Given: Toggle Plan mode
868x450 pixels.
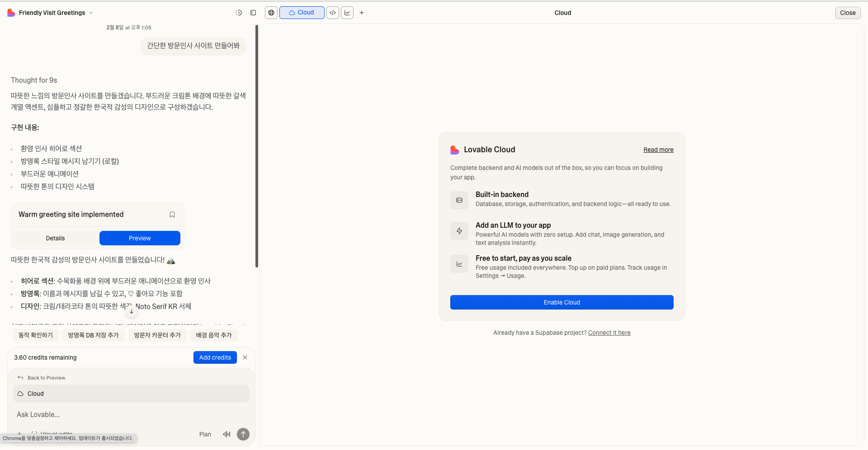Looking at the screenshot, I should click(205, 434).
